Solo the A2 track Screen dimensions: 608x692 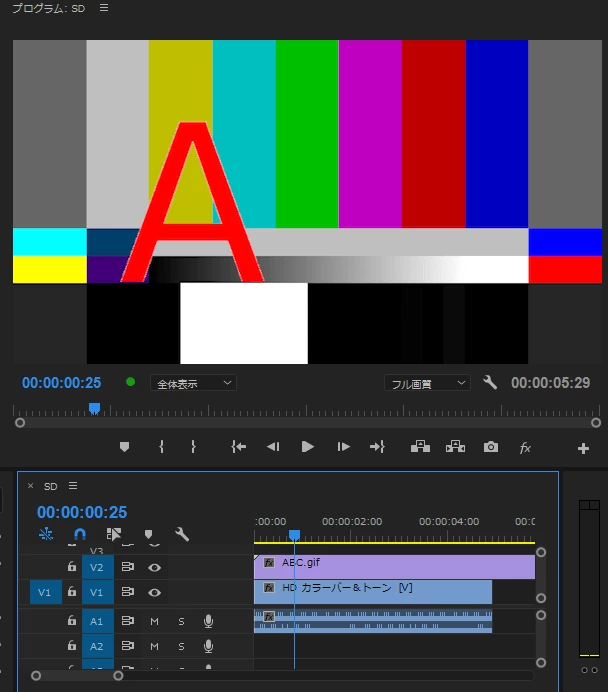[181, 647]
